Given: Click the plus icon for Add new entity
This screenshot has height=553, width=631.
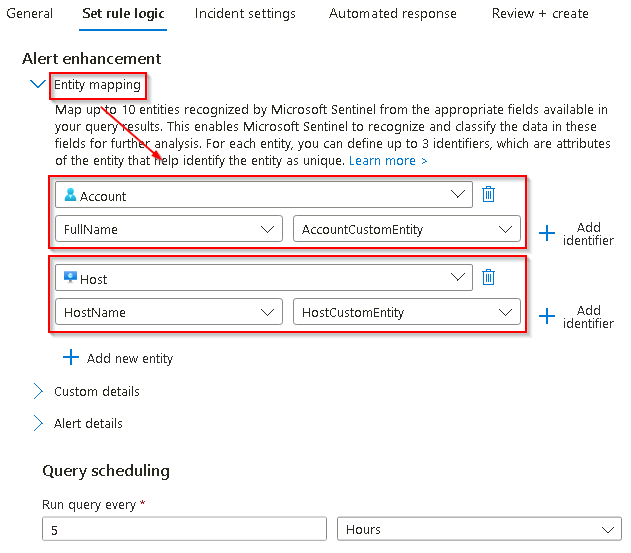Looking at the screenshot, I should coord(71,357).
